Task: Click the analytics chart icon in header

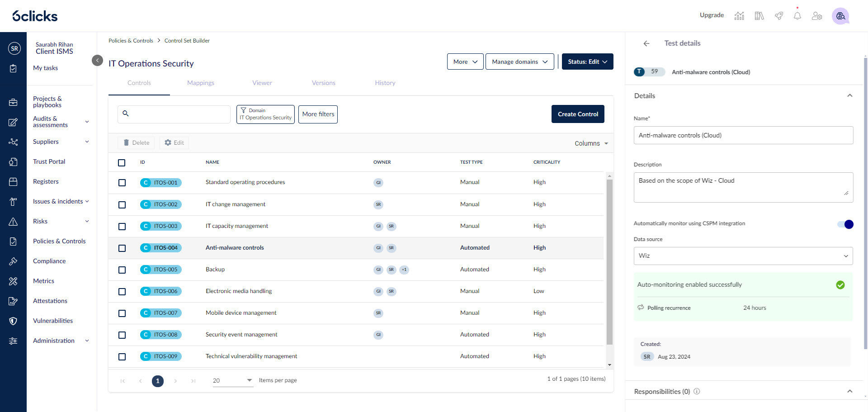Action: click(739, 16)
